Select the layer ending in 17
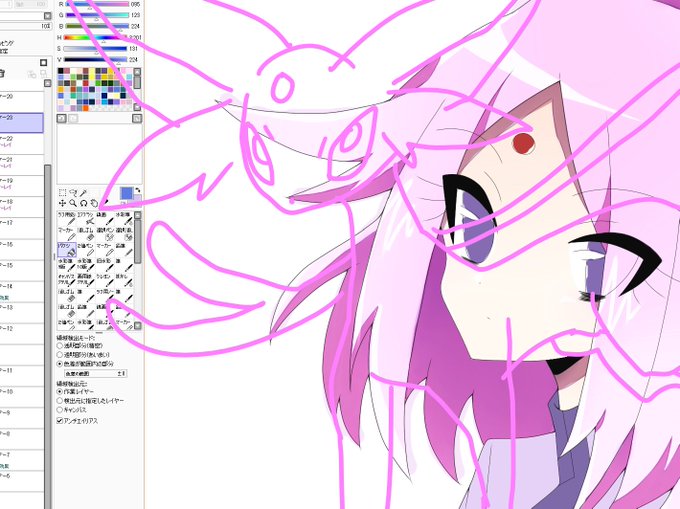The width and height of the screenshot is (680, 509). click(x=22, y=228)
